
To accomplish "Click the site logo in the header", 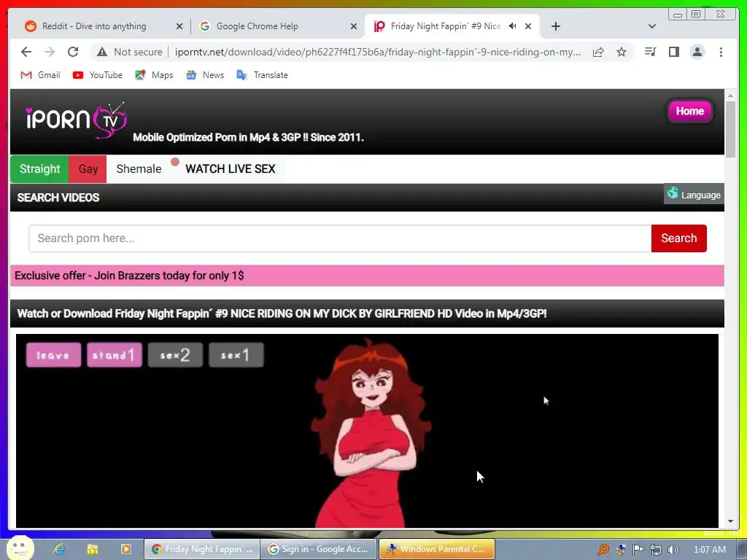I will point(76,120).
